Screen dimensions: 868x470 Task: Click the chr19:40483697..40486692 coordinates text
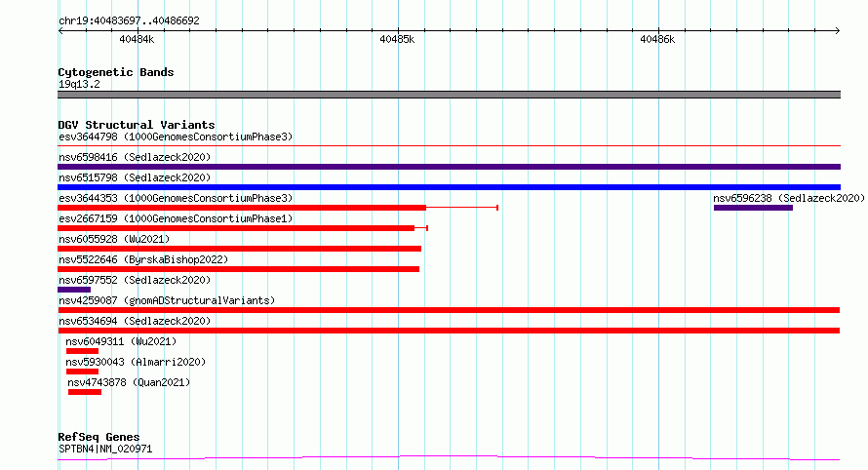[129, 20]
